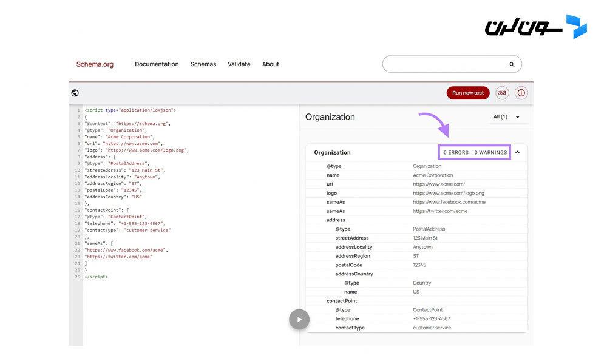Click the https://www.acme.com/ url value

pyautogui.click(x=439, y=184)
